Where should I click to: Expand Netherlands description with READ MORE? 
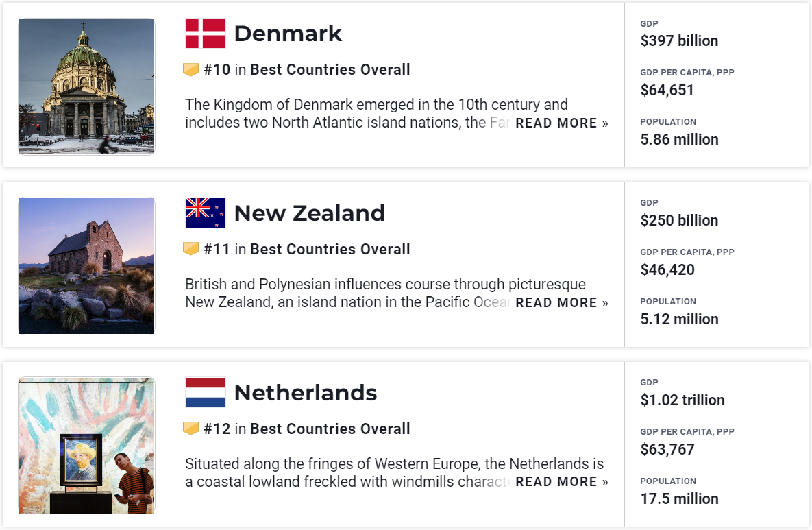pos(562,482)
